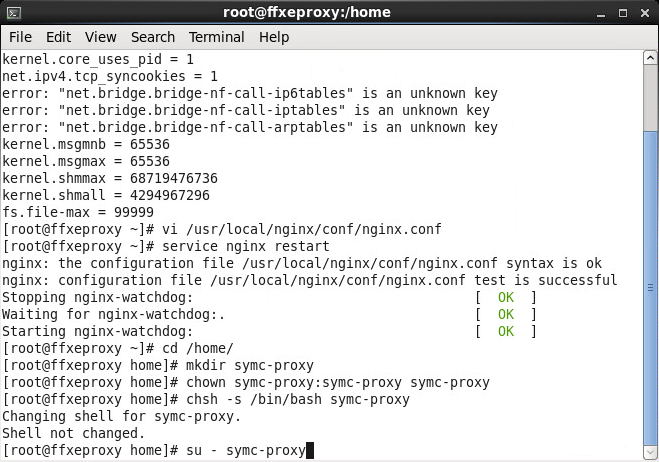
Task: Open the Help menu
Action: tap(274, 37)
